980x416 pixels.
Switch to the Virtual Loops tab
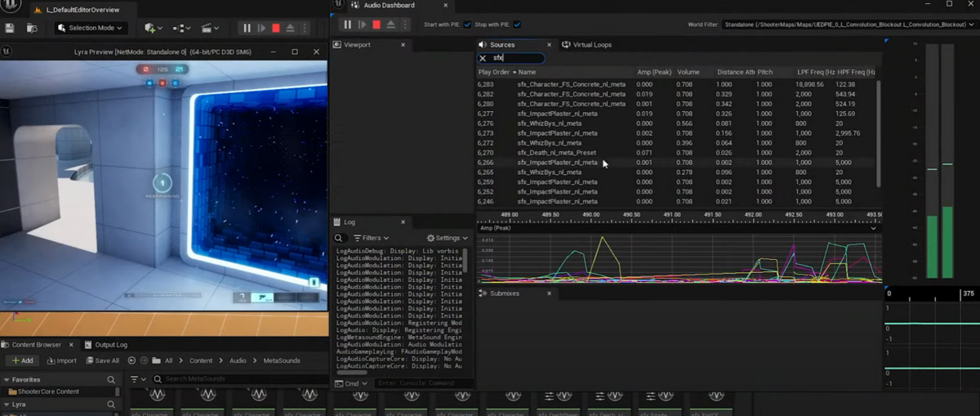coord(591,45)
